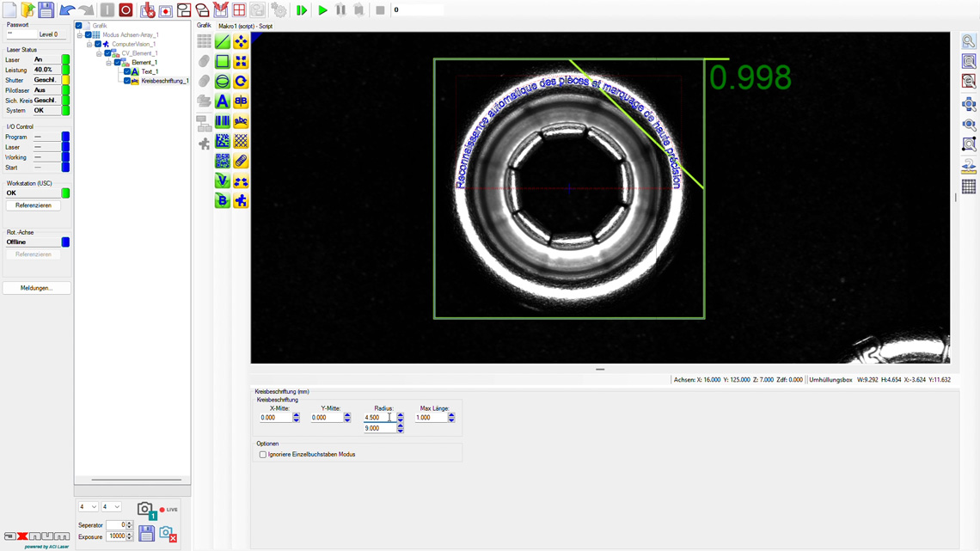Toggle the Kreisbeschriftung_1 checkbox in tree
The width and height of the screenshot is (980, 551).
pyautogui.click(x=127, y=81)
